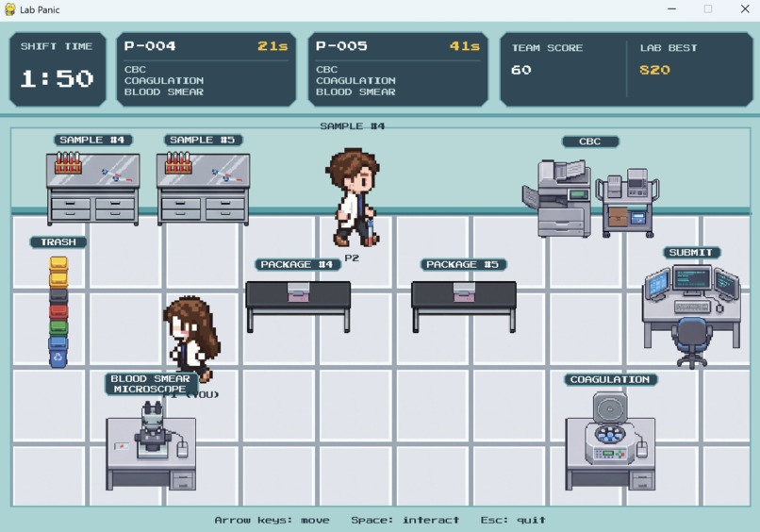Click the lab best value 820
Image resolution: width=760 pixels, height=532 pixels.
tap(654, 70)
